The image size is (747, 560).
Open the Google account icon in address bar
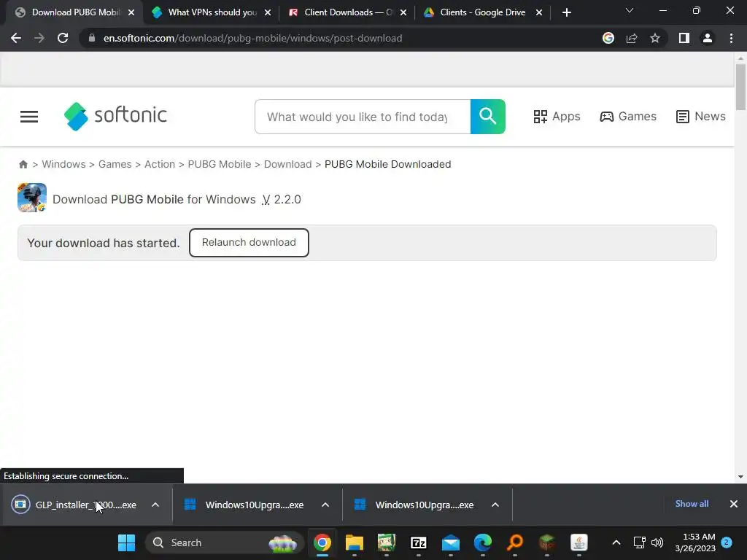(x=608, y=38)
